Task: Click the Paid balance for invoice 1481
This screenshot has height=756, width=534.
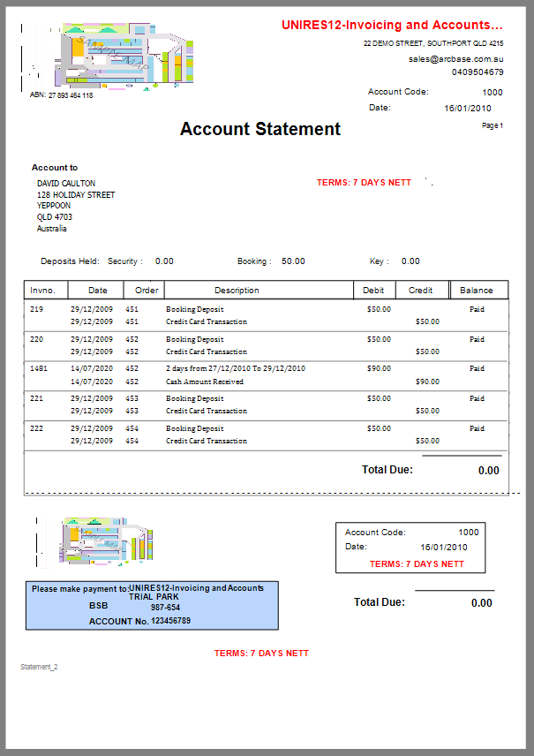Action: click(x=477, y=368)
